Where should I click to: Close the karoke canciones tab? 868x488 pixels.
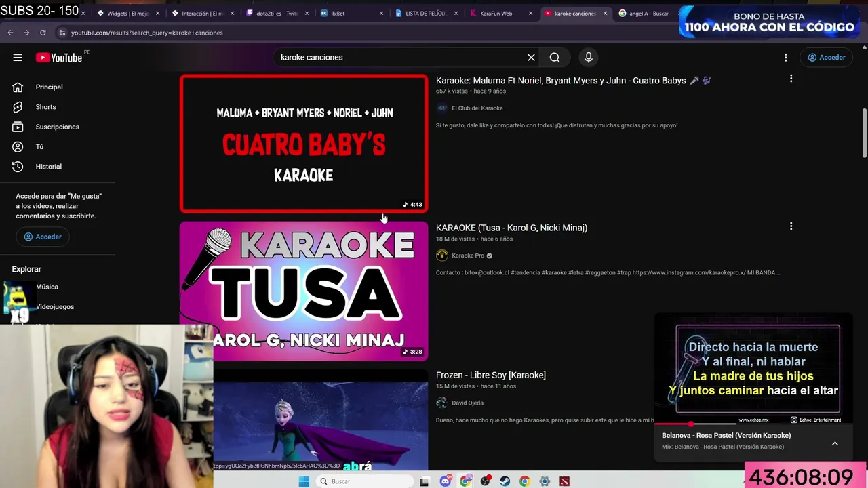[605, 13]
